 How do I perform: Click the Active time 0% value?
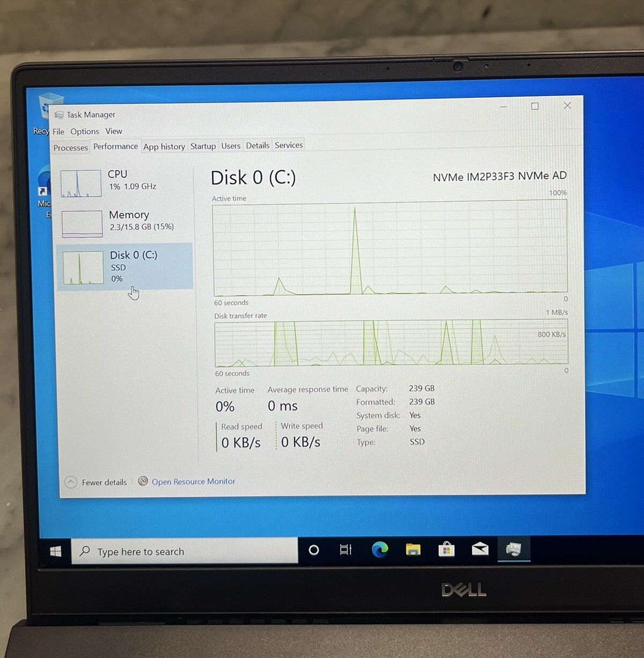pos(225,407)
